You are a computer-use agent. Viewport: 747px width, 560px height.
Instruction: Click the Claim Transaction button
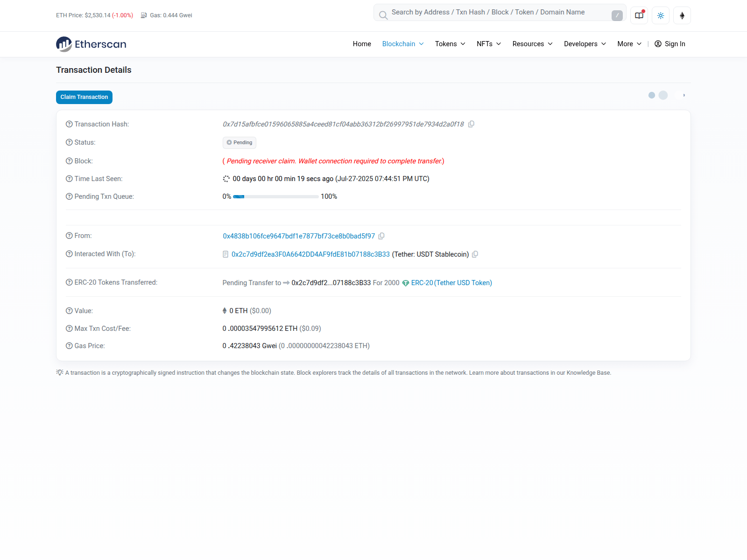tap(84, 97)
